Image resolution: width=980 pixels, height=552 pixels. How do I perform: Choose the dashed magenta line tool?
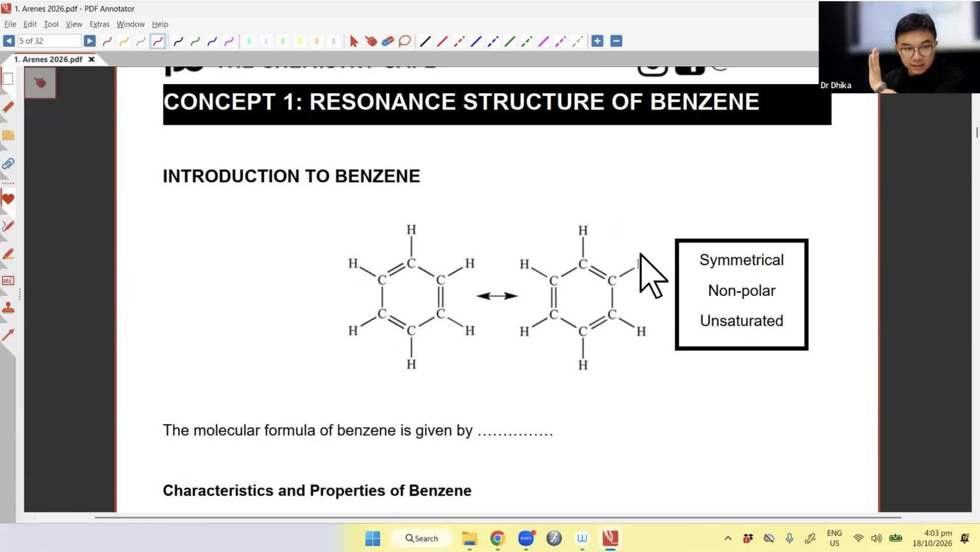560,41
